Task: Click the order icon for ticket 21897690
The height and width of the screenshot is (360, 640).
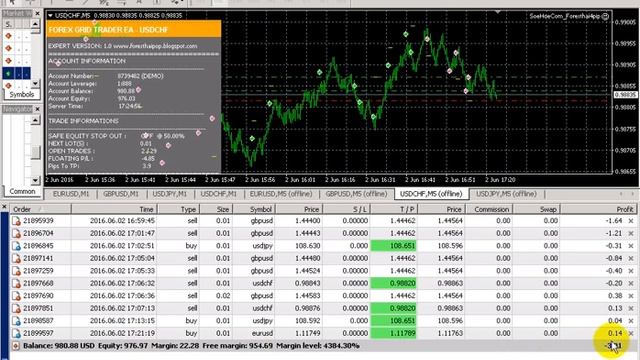Action: (x=16, y=296)
